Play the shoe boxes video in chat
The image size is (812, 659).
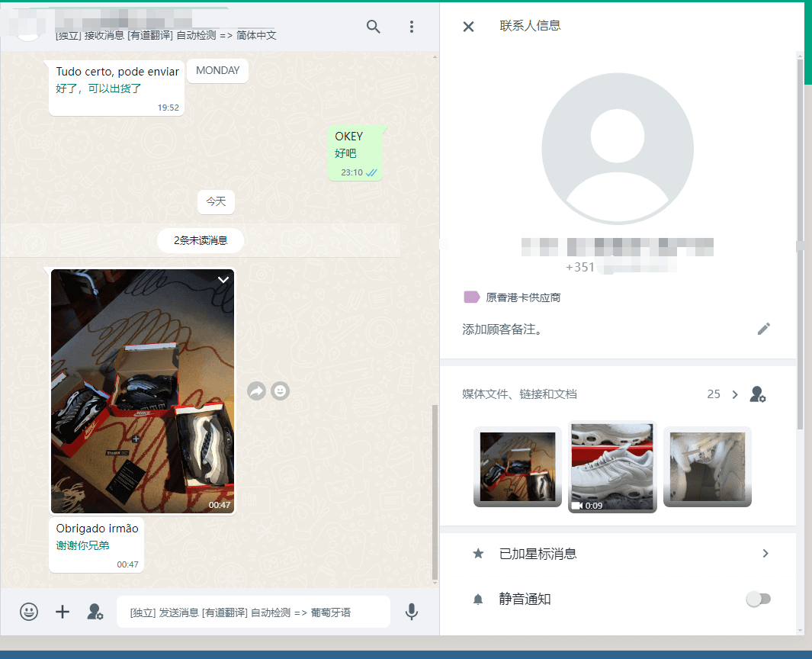click(x=143, y=391)
